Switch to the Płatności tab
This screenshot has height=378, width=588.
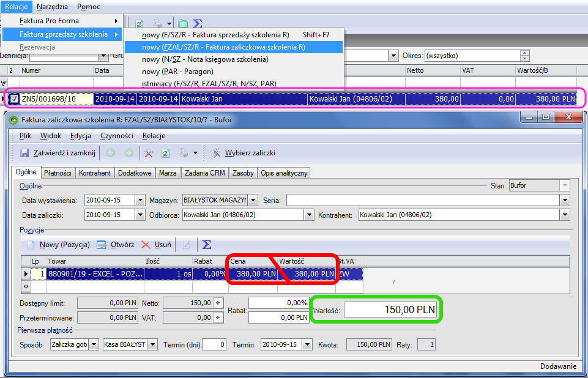[x=58, y=173]
